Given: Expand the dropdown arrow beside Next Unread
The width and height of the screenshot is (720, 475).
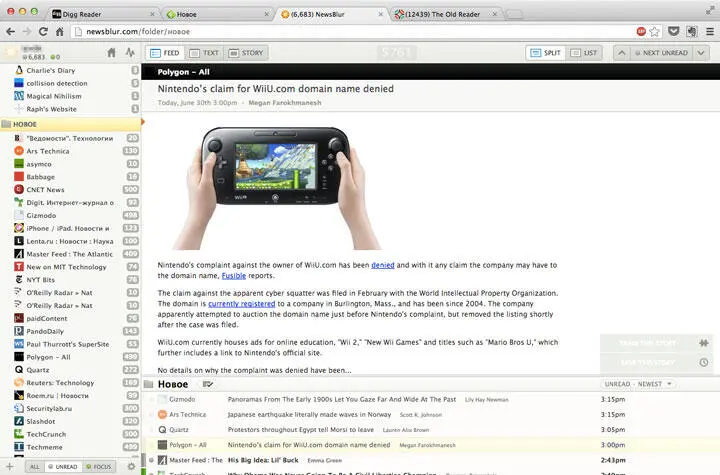Looking at the screenshot, I should (x=701, y=53).
